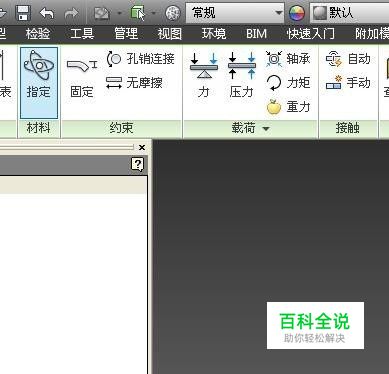Open the 环境 ribbon tab
389x374 pixels.
click(214, 34)
